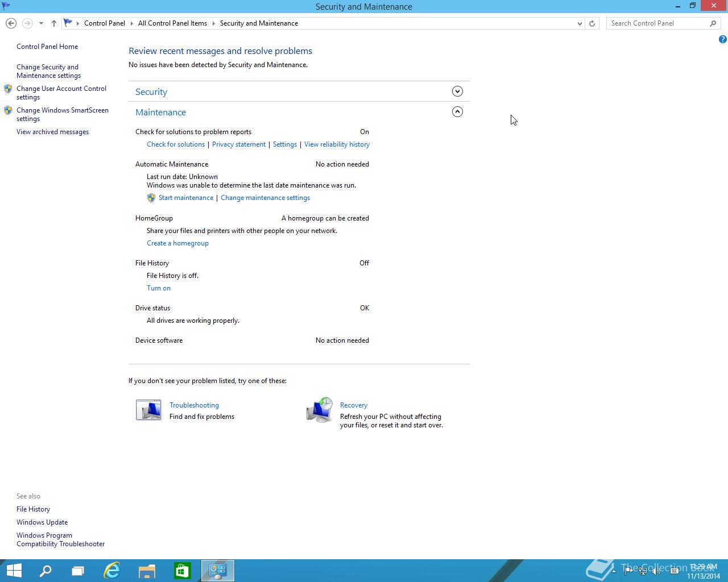Click Action Center flag tray icon
The image size is (728, 582).
(x=628, y=571)
